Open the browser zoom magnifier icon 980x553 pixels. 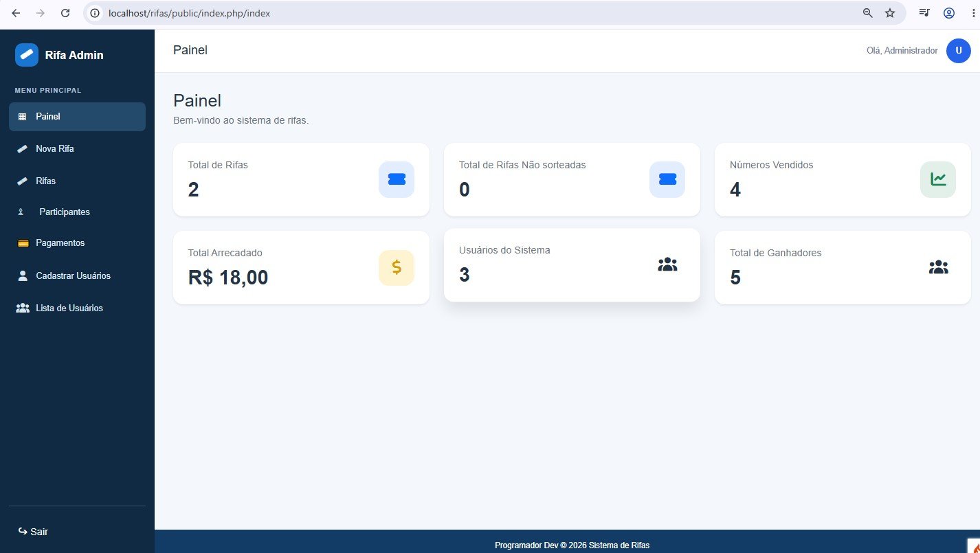pyautogui.click(x=868, y=13)
